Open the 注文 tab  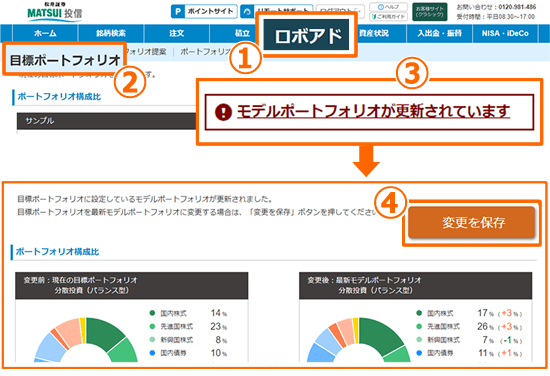176,33
